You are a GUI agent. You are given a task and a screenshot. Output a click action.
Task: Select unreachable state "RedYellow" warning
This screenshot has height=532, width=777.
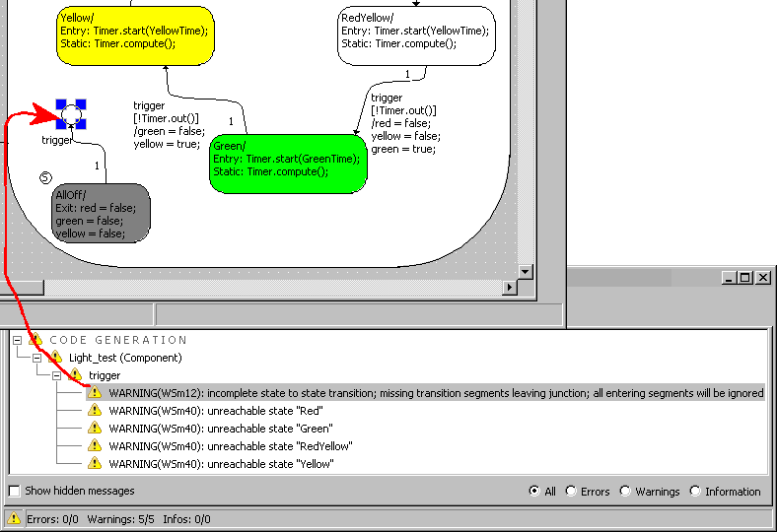(x=231, y=446)
